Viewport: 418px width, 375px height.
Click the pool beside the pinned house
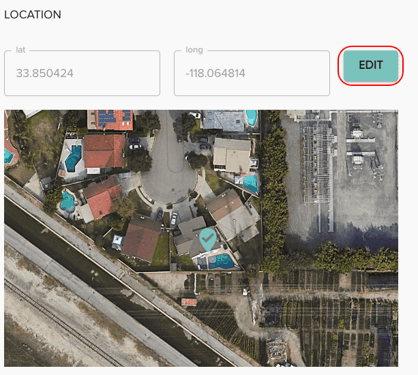[x=221, y=261]
